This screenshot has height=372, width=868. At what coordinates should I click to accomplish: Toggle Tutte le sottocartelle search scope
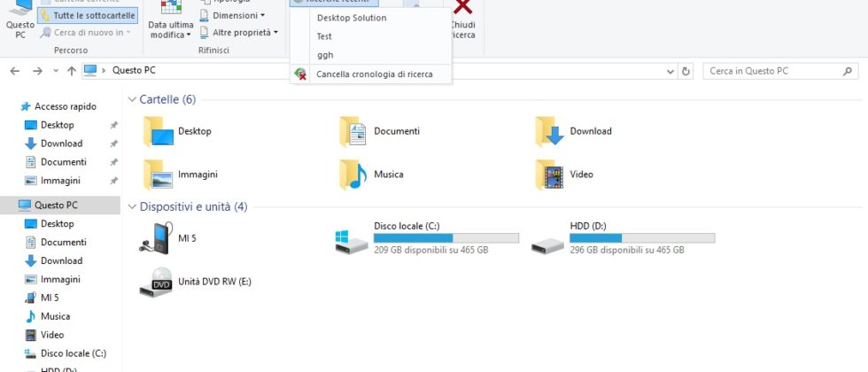click(x=87, y=16)
